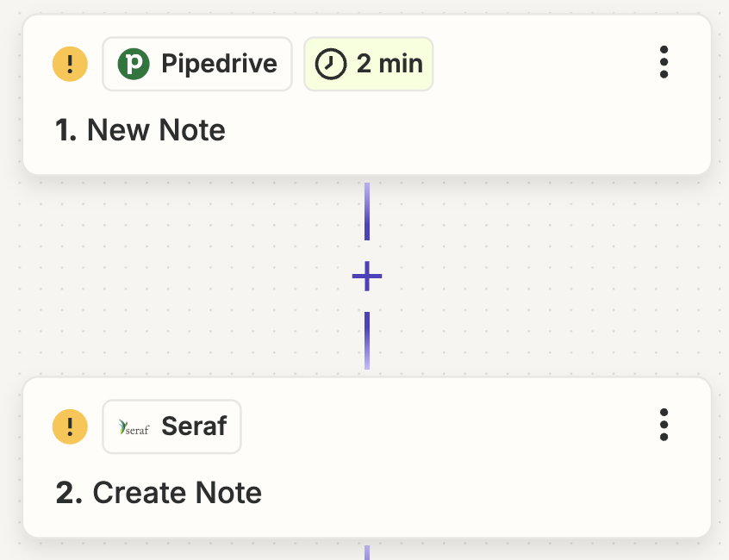Click the clock icon in polling badge

click(x=331, y=64)
